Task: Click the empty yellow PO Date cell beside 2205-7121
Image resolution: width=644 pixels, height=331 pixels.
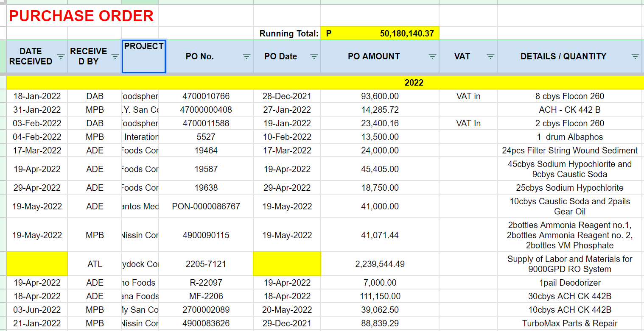Action: (x=287, y=264)
